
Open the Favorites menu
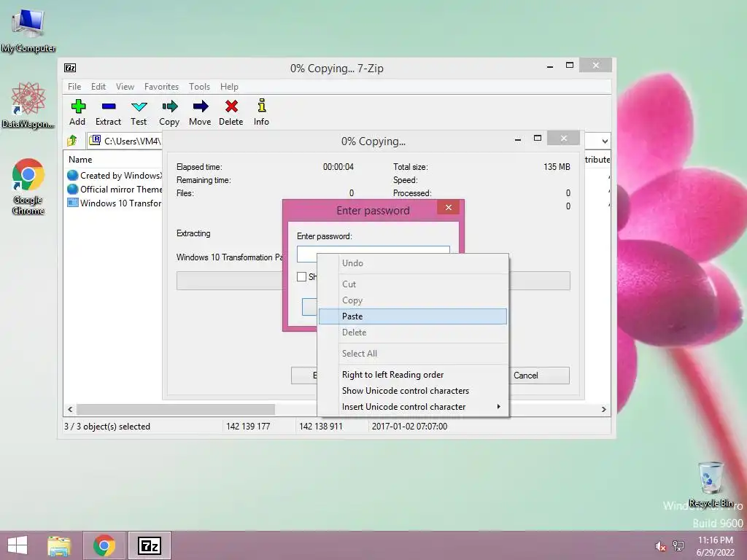click(x=161, y=87)
